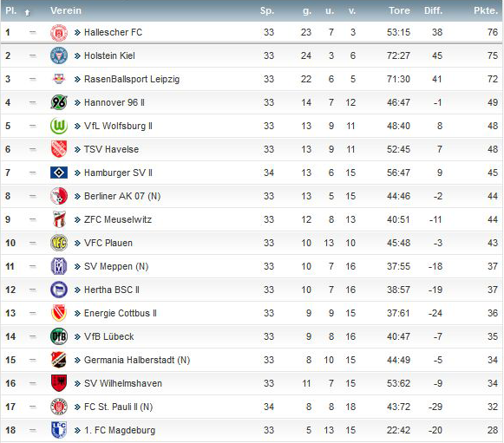Click the Berliner AK 07 double-arrow marker
The width and height of the screenshot is (504, 443).
point(77,196)
